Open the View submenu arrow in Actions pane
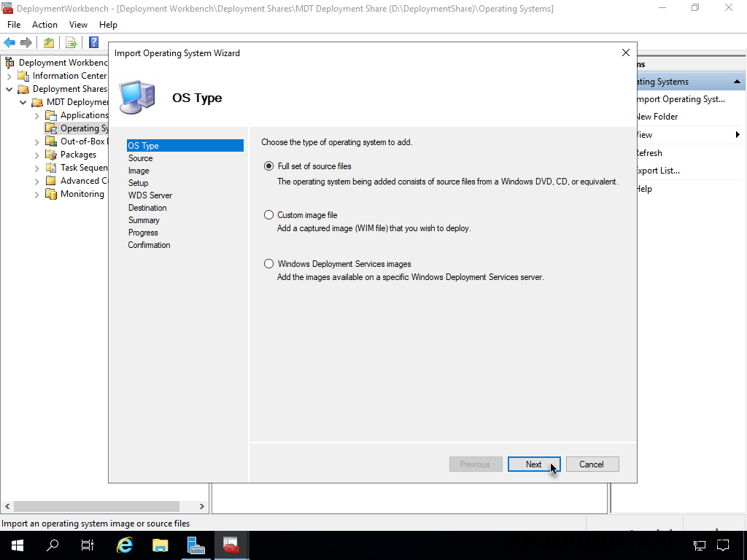This screenshot has height=560, width=747. point(738,135)
